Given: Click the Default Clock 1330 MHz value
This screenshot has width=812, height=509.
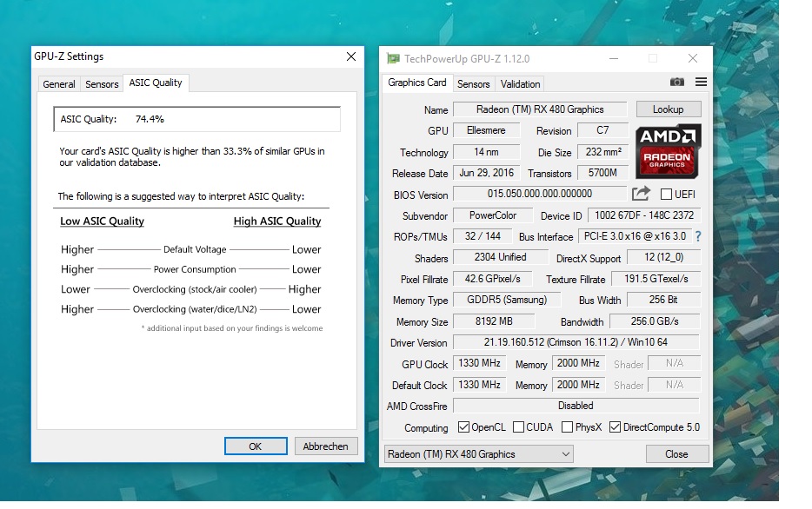Looking at the screenshot, I should tap(480, 385).
